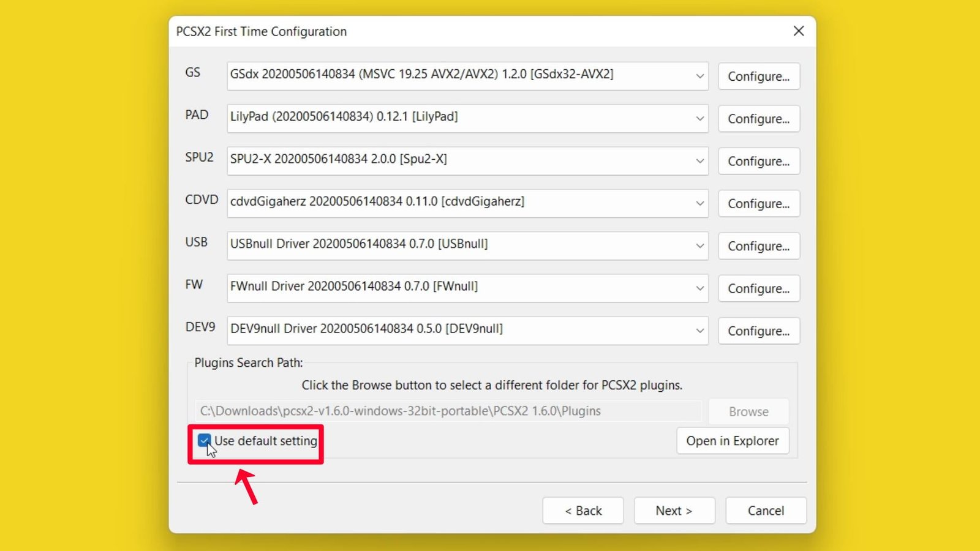
Task: Click the SPU2 label text
Action: click(199, 157)
